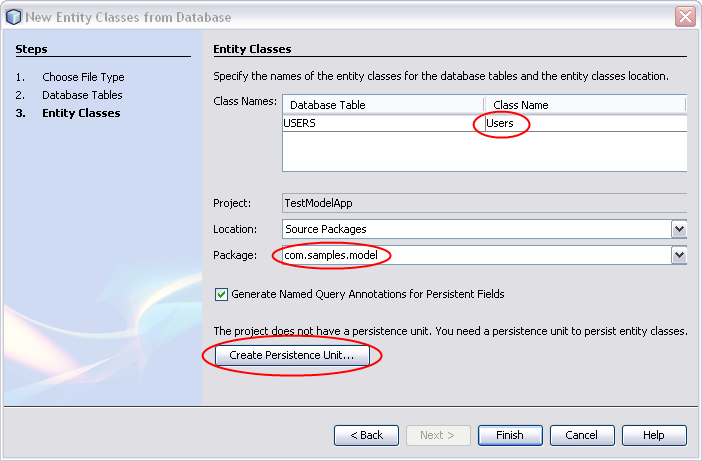Open the Location dropdown arrow
The width and height of the screenshot is (702, 461).
click(679, 229)
